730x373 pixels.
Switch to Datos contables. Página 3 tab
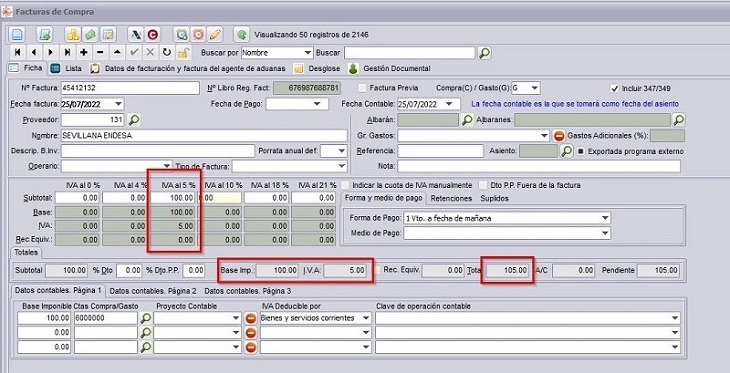(x=248, y=291)
